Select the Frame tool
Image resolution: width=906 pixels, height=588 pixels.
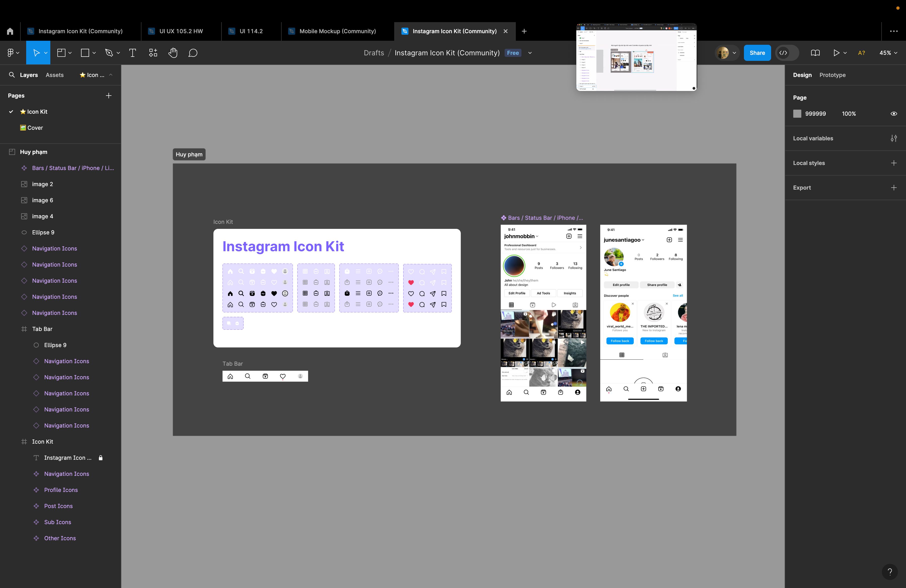pos(61,53)
